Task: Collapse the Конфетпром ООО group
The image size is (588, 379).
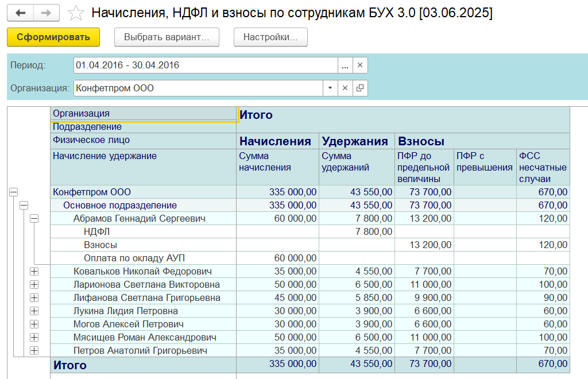Action: [14, 192]
